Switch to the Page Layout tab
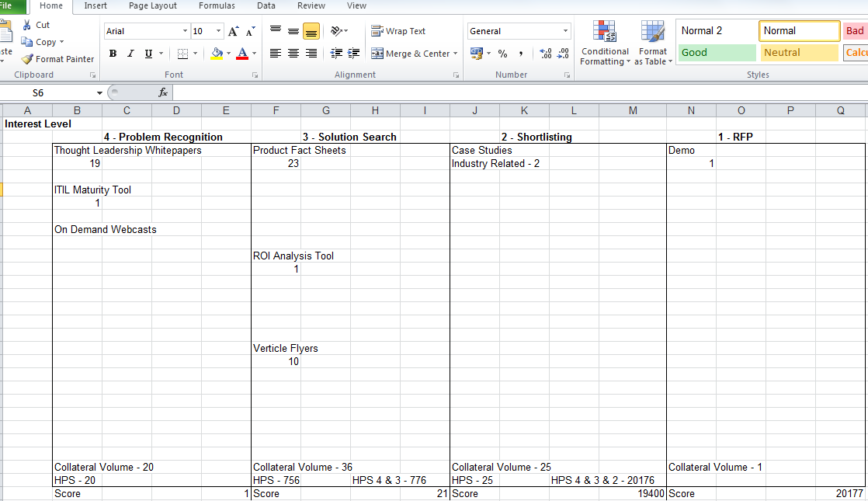Image resolution: width=868 pixels, height=501 pixels. (153, 5)
